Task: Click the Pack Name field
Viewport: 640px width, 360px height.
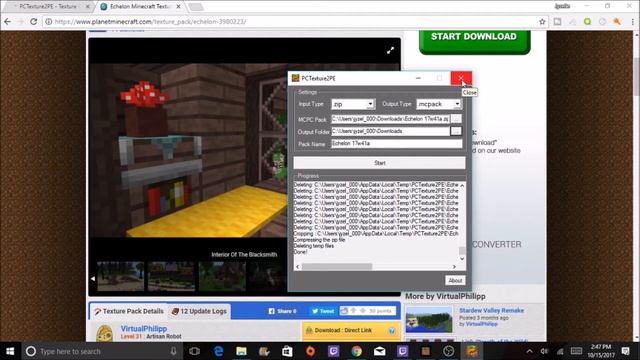Action: point(397,144)
